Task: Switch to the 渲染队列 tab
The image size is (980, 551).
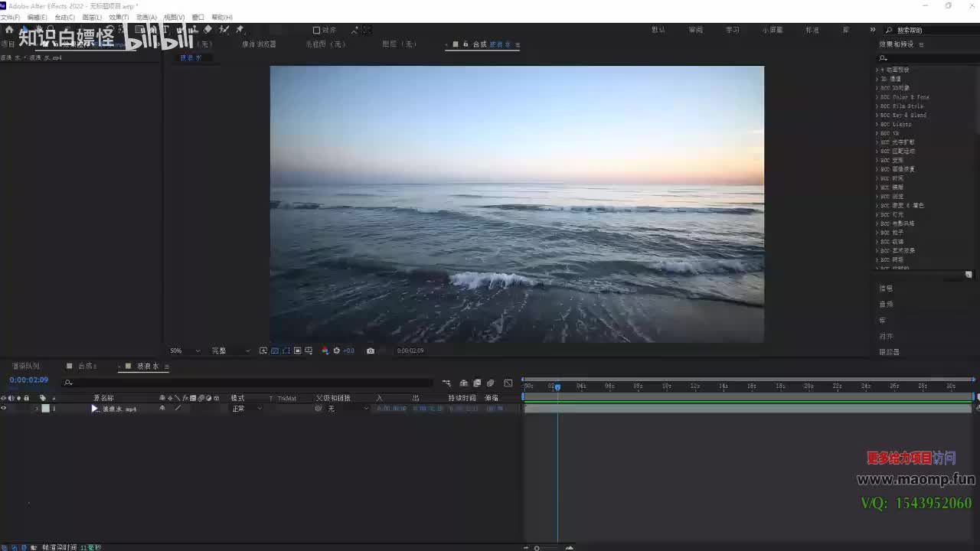Action: (28, 367)
